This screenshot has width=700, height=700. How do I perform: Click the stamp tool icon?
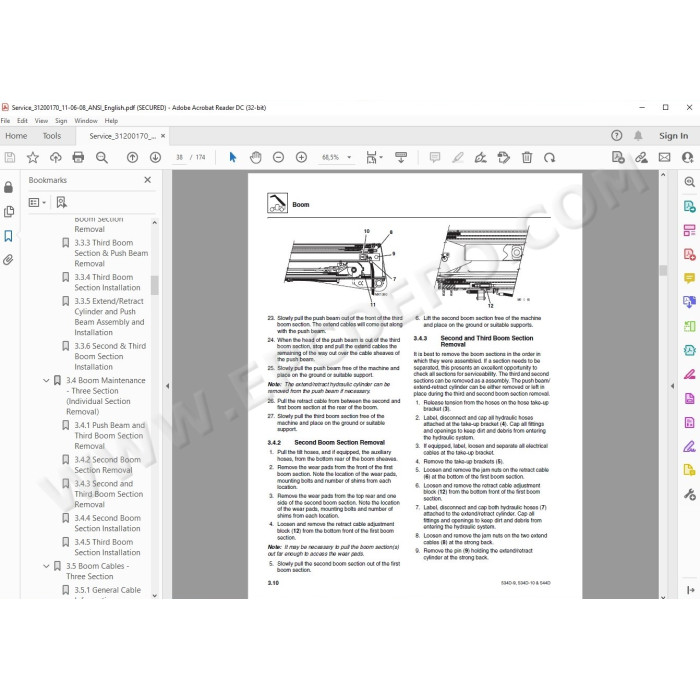tap(504, 158)
